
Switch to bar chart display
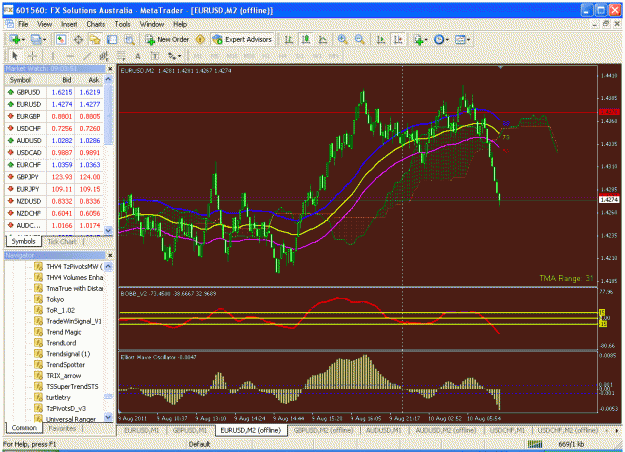point(289,39)
